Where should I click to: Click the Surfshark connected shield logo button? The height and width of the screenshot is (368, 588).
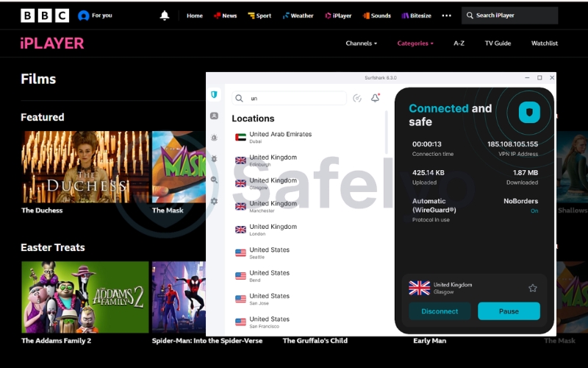click(x=529, y=112)
